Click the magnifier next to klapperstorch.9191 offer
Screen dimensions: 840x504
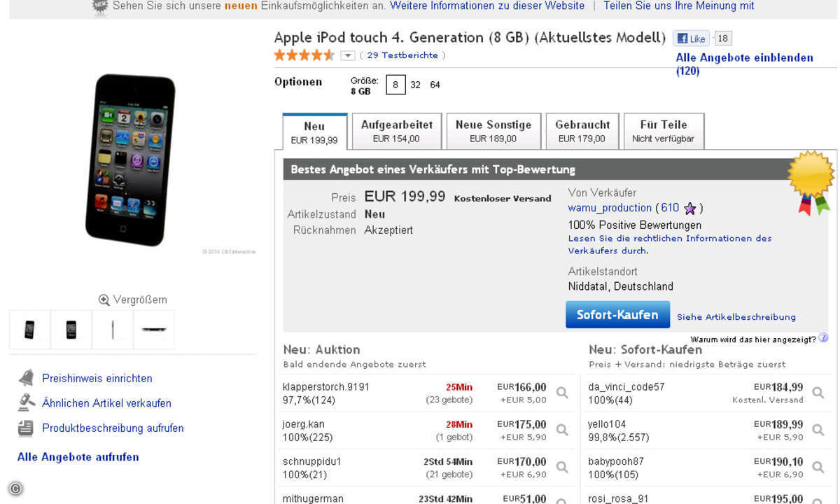562,393
